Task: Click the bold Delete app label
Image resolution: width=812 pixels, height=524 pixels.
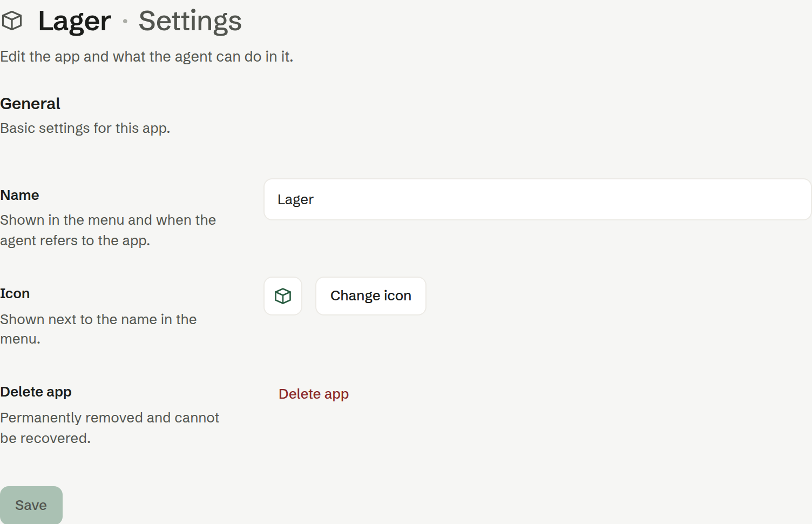Action: (36, 392)
